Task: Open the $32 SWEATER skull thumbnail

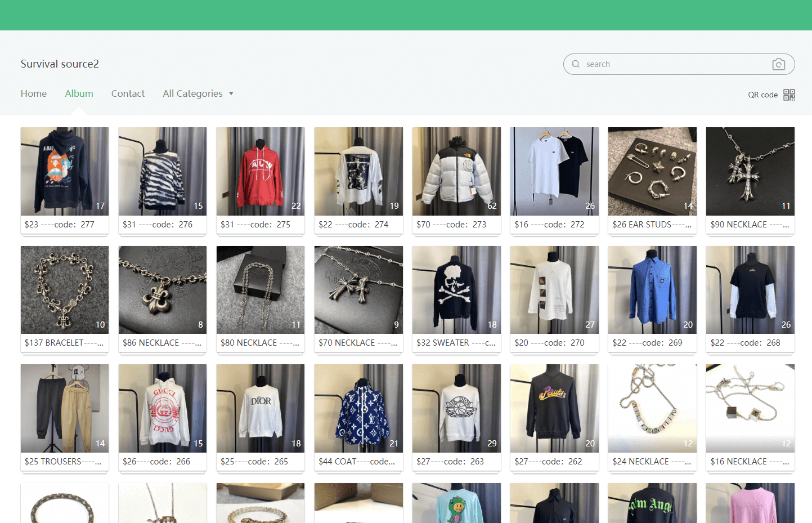Action: (x=456, y=290)
